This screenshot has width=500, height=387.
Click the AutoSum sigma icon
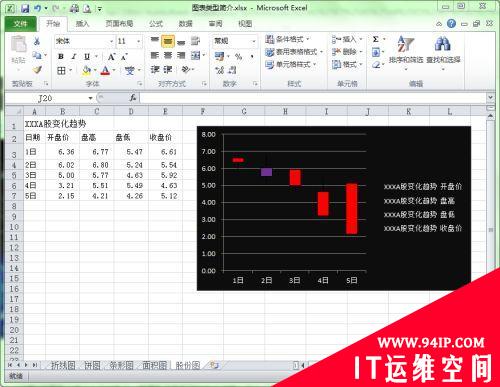[376, 39]
